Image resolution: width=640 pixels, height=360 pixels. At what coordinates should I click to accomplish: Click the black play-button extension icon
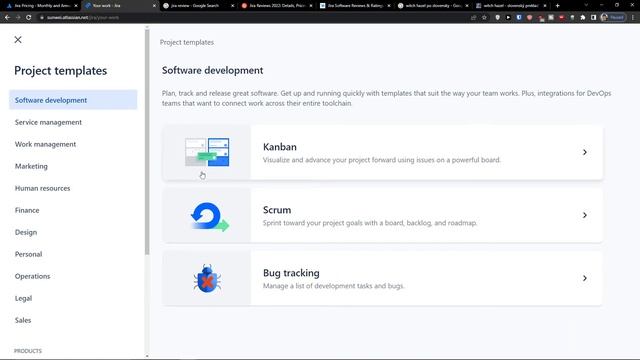(x=508, y=18)
